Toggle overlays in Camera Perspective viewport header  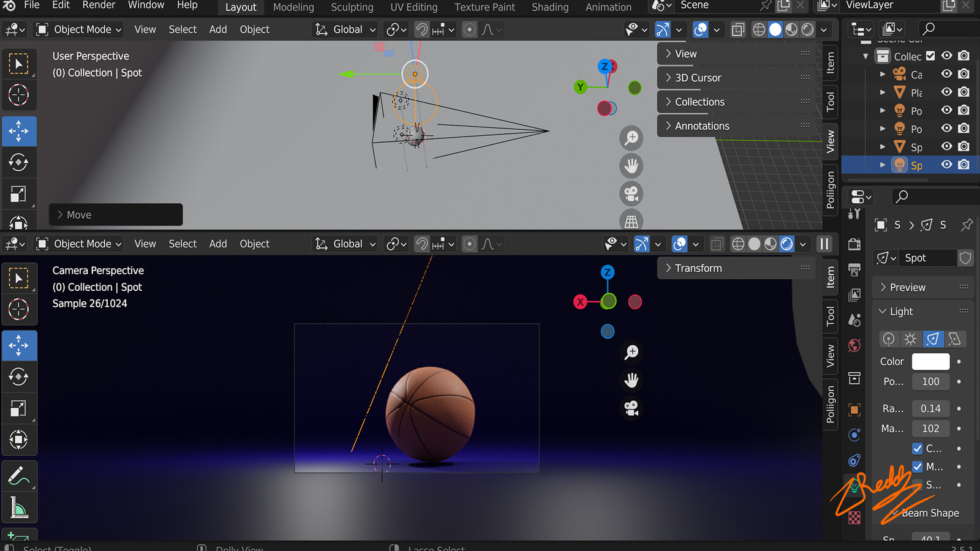click(x=679, y=244)
